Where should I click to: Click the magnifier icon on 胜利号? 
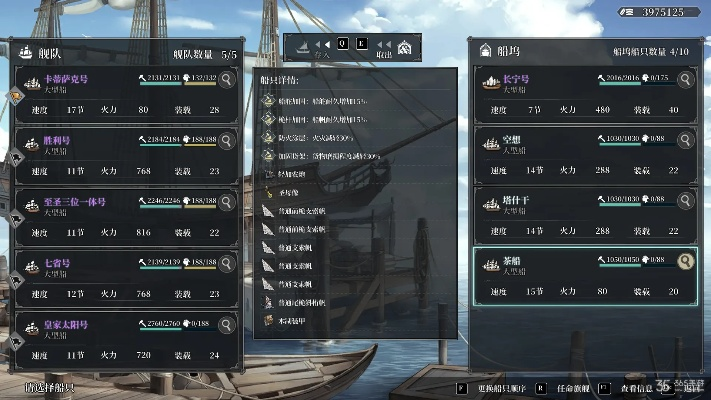(227, 140)
